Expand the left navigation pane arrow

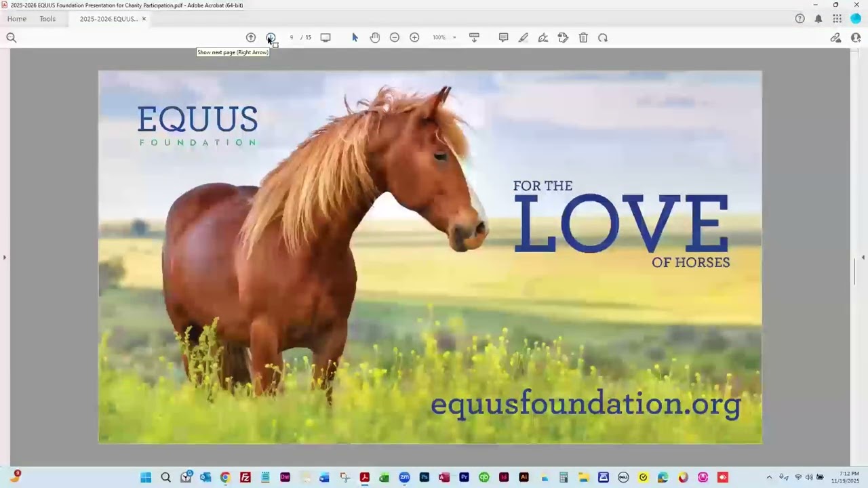click(x=5, y=257)
